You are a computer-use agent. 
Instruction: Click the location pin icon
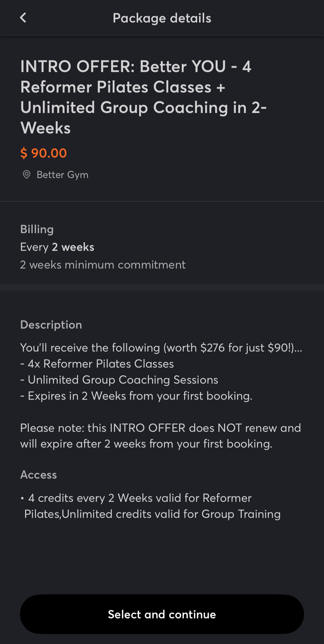26,175
